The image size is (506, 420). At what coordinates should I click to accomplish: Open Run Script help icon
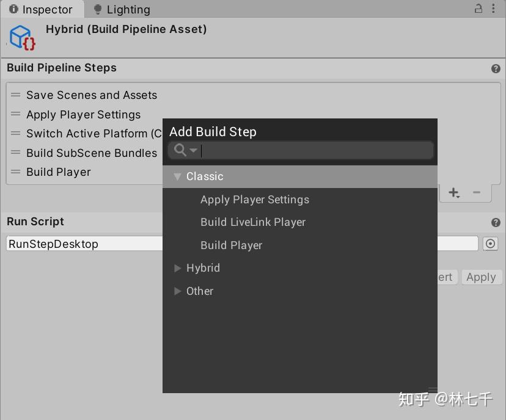(496, 223)
